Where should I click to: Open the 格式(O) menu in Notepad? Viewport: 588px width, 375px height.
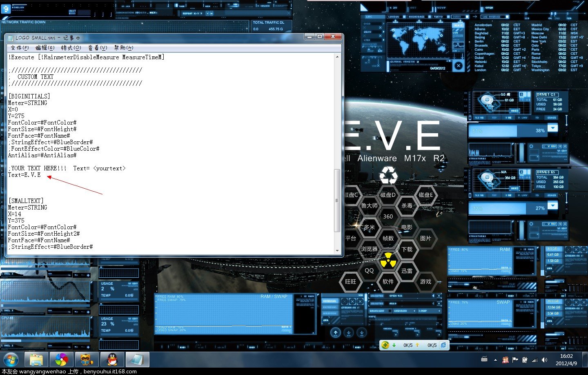click(x=71, y=48)
